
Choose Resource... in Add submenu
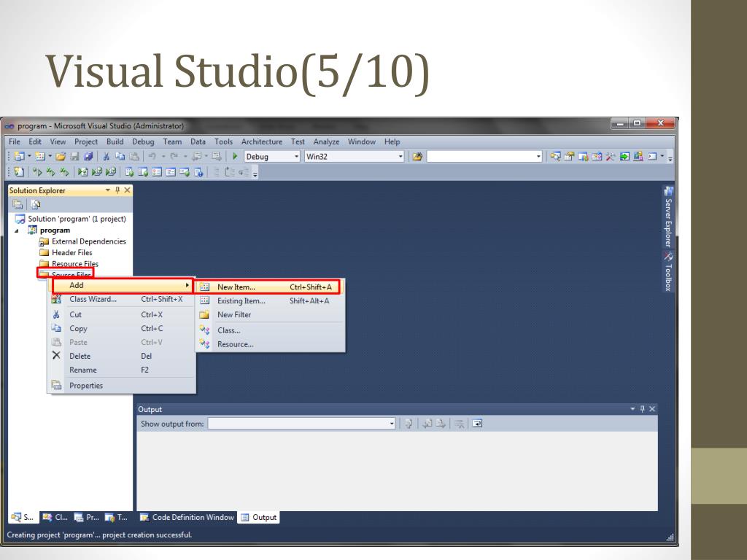tap(270, 344)
